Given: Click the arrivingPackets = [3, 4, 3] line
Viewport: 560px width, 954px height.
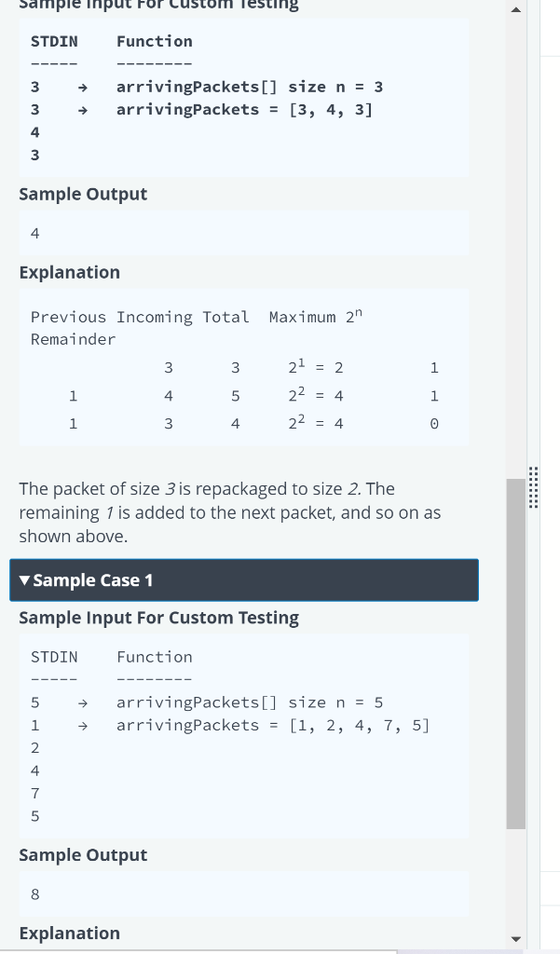Looking at the screenshot, I should tap(244, 110).
